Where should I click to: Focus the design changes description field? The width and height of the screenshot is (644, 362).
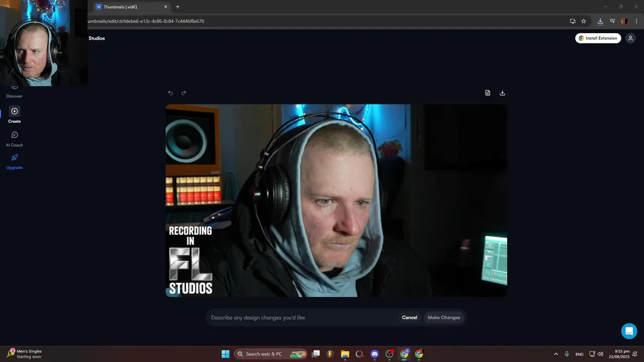coord(302,318)
